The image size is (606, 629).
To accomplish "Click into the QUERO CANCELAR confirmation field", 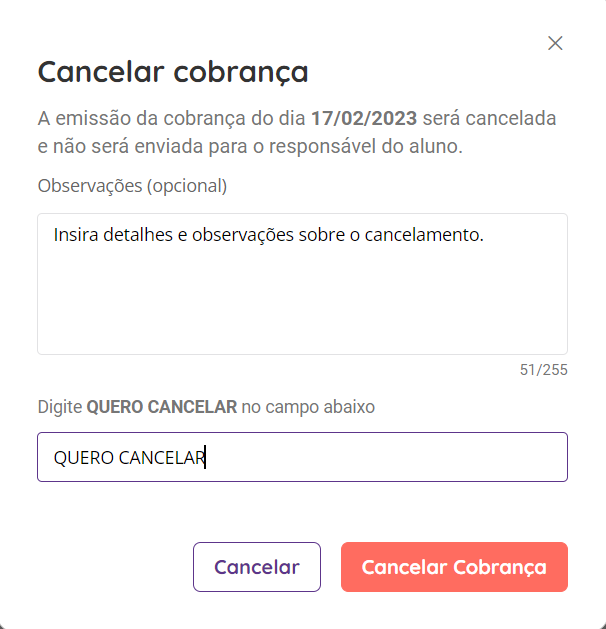I will (x=302, y=457).
